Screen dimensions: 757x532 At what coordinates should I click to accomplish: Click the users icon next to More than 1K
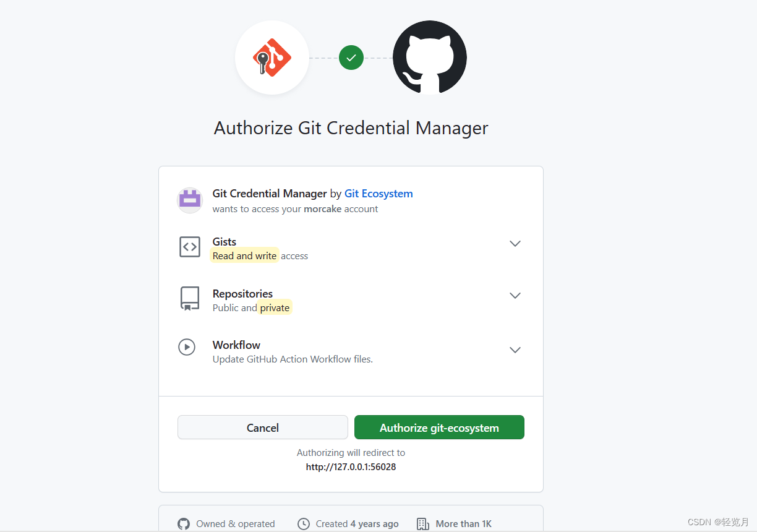423,523
